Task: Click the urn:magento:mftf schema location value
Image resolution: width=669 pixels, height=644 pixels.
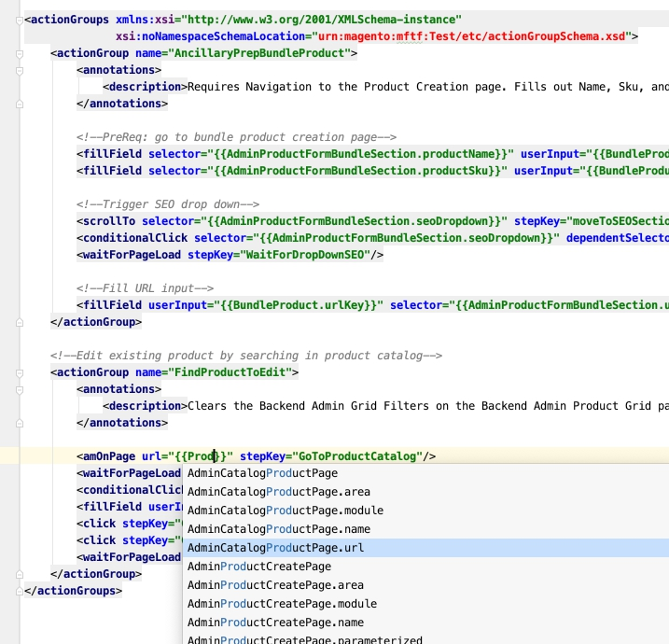Action: (472, 36)
